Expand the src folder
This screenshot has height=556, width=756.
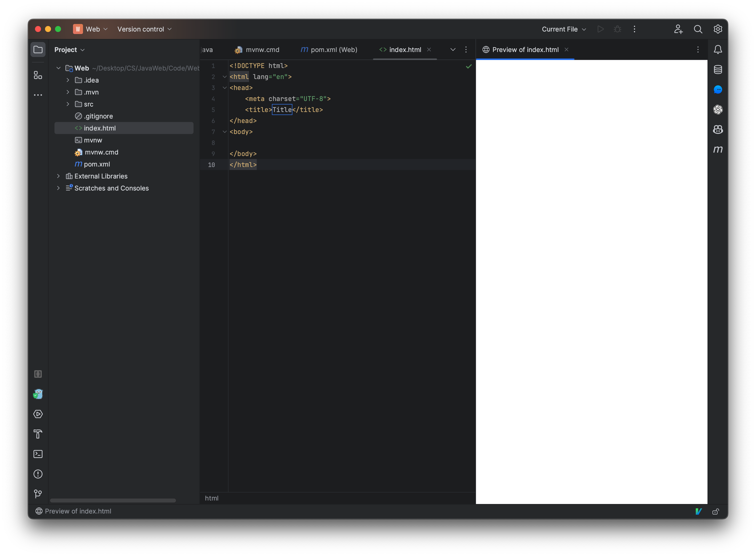coord(68,104)
